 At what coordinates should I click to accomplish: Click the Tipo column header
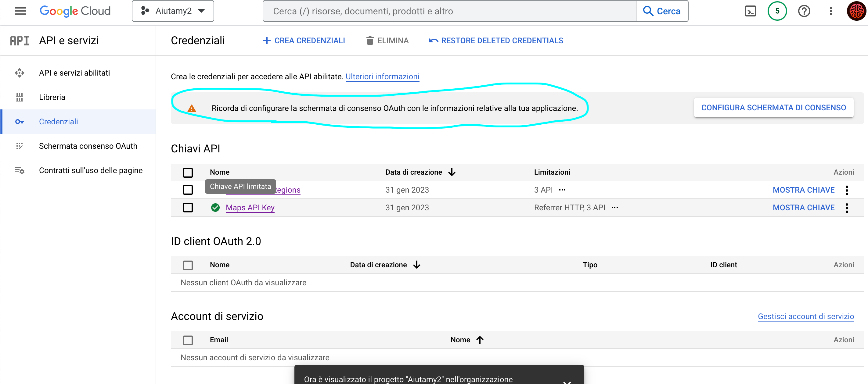(x=590, y=265)
